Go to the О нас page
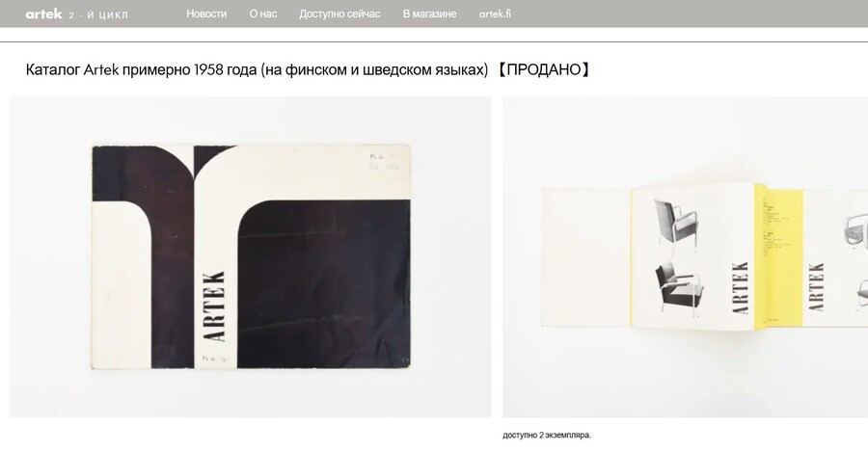This screenshot has height=452, width=868. point(263,13)
